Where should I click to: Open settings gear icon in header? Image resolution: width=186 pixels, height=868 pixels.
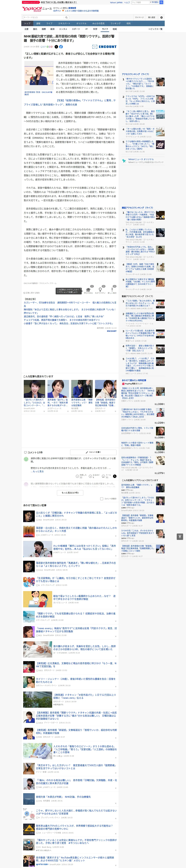[161, 17]
